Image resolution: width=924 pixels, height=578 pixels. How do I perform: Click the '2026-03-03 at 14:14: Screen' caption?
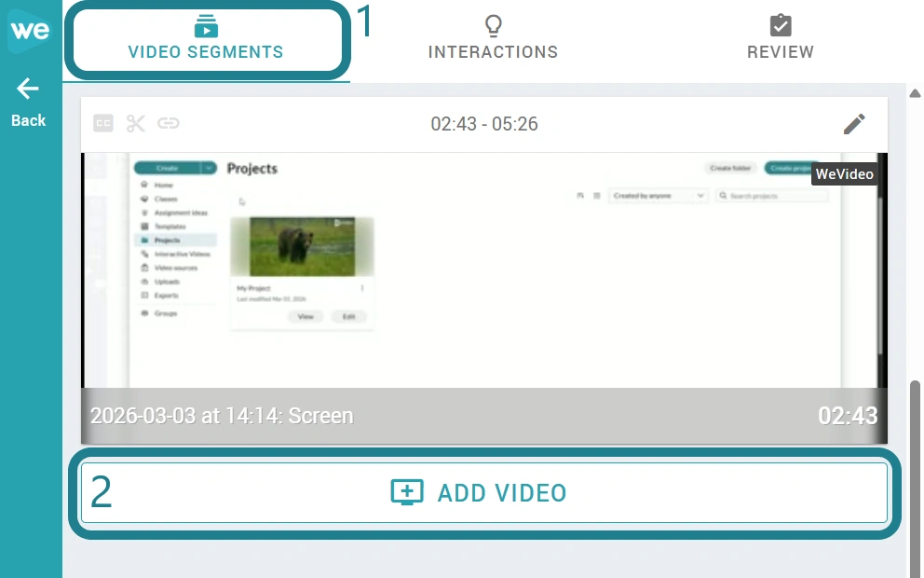pyautogui.click(x=222, y=416)
